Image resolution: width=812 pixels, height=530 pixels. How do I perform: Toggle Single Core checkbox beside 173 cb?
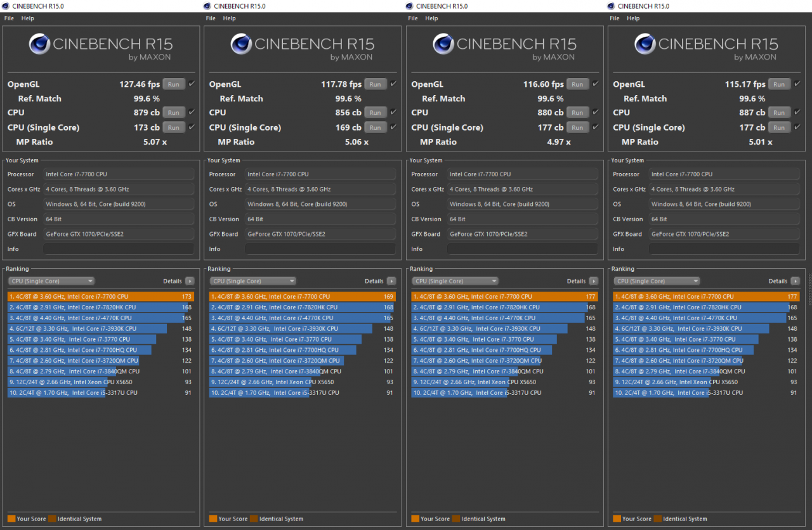[192, 127]
